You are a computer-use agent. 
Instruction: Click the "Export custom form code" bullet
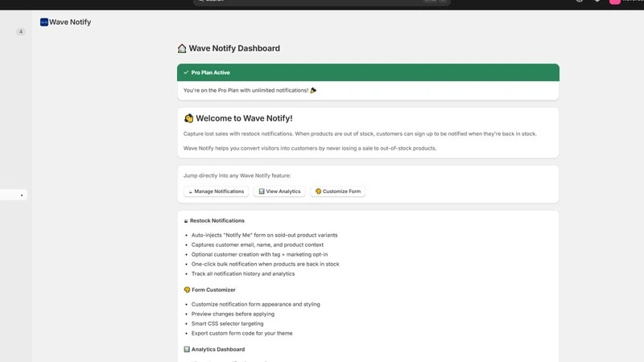pyautogui.click(x=242, y=333)
